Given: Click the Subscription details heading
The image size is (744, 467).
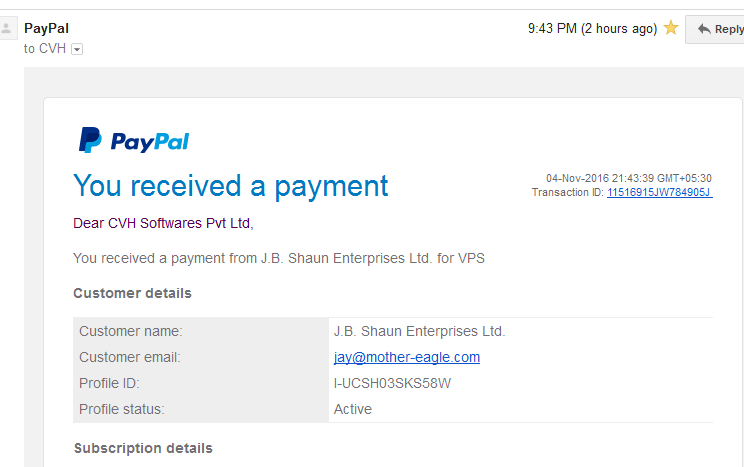Looking at the screenshot, I should pyautogui.click(x=143, y=448).
